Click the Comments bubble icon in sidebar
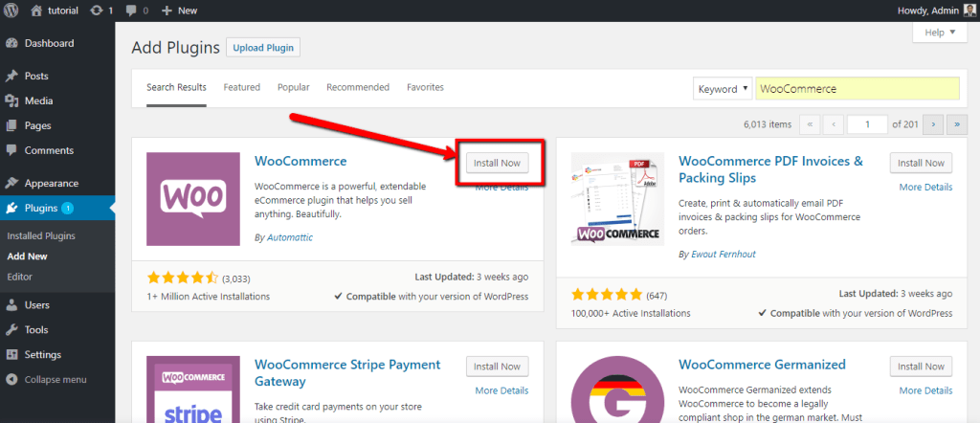This screenshot has width=980, height=423. [x=11, y=150]
